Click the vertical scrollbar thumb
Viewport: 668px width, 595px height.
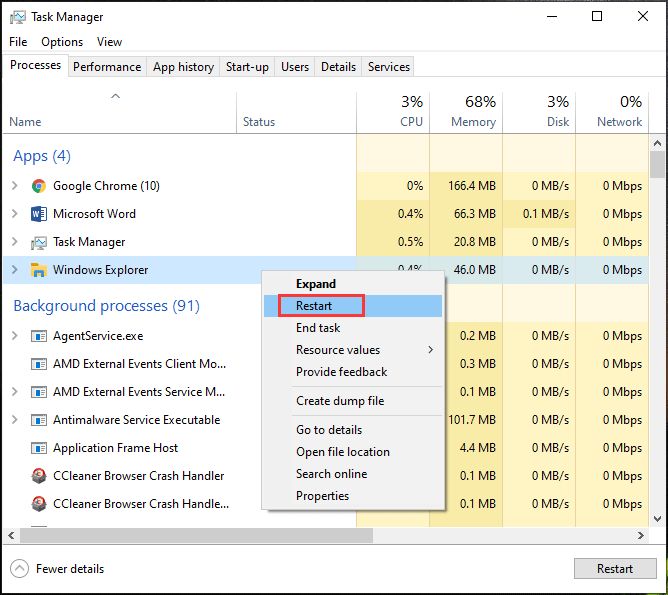[657, 164]
